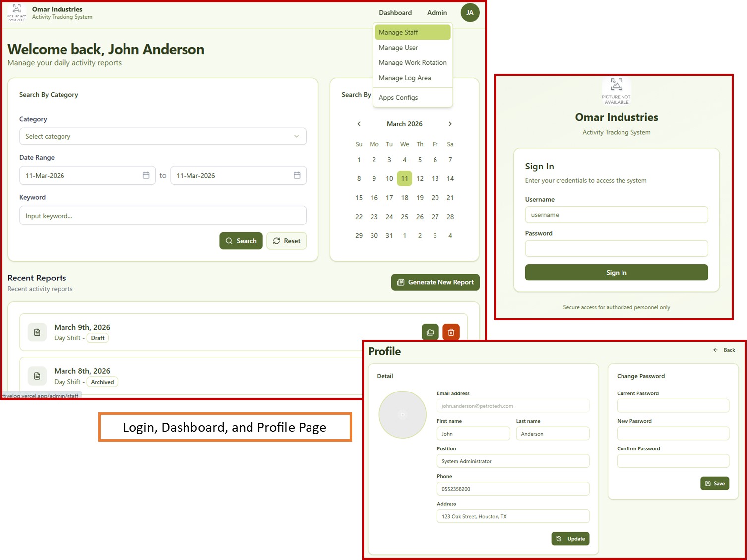Open the Select category dropdown

coord(163,136)
